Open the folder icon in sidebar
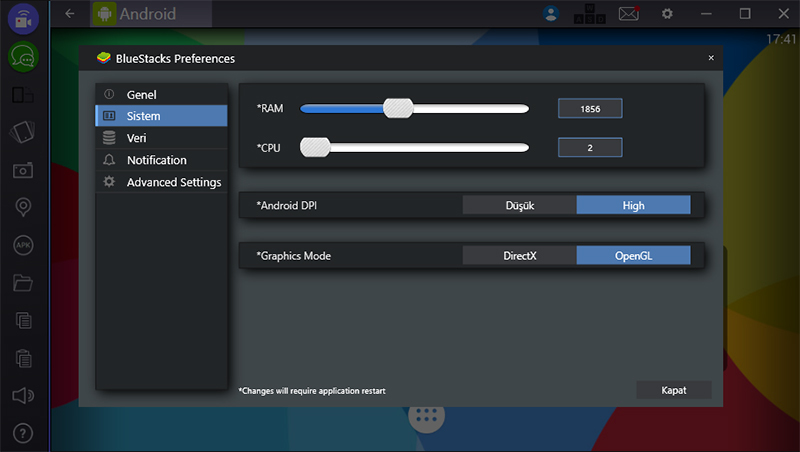Screen dimensions: 800x452 [23, 283]
